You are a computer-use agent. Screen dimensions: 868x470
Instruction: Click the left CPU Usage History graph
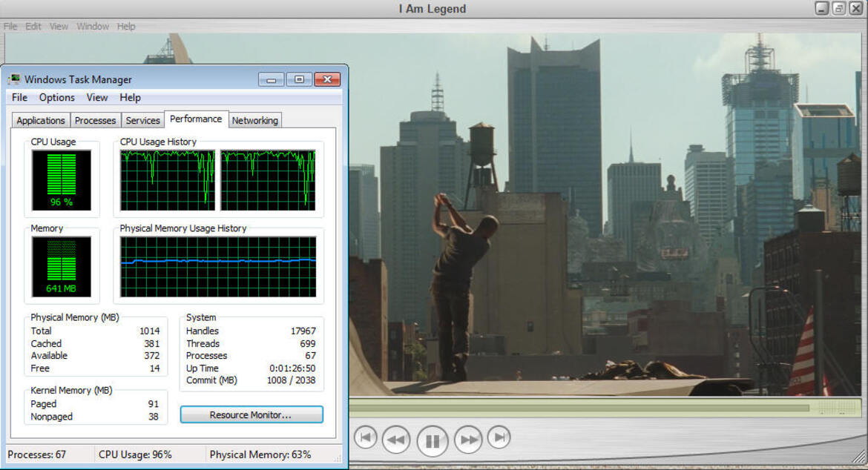coord(168,180)
